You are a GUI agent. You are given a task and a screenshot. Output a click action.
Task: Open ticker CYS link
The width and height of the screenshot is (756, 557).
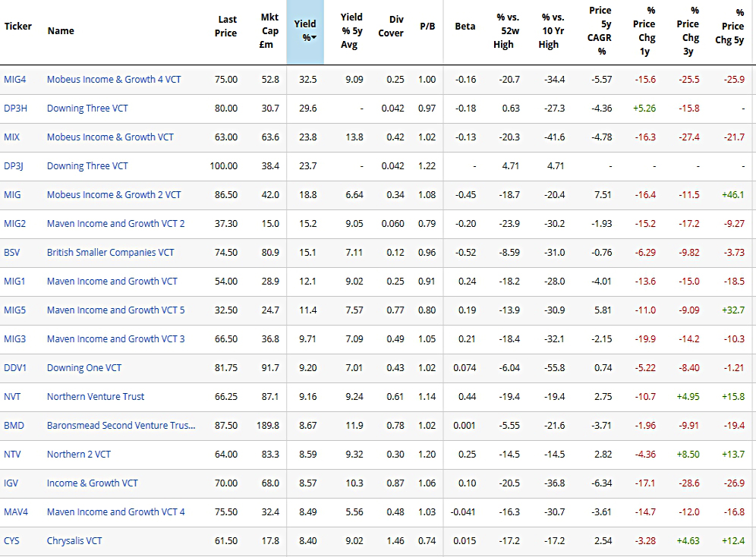point(11,541)
